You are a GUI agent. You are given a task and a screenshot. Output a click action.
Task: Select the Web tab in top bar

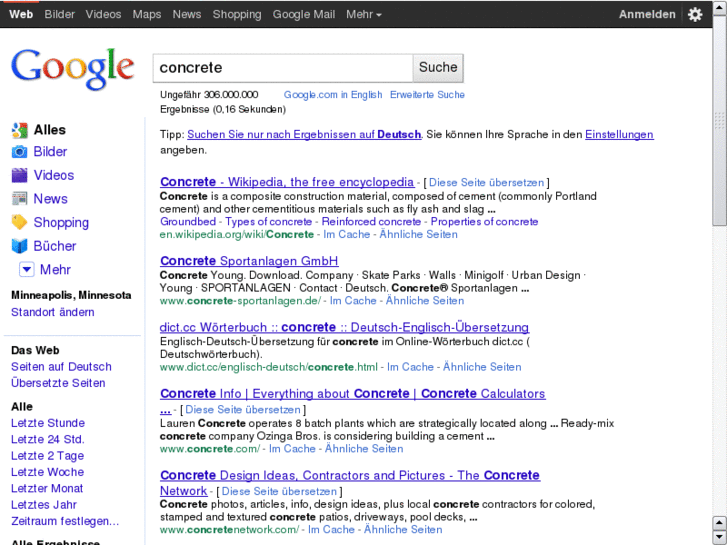tap(21, 14)
